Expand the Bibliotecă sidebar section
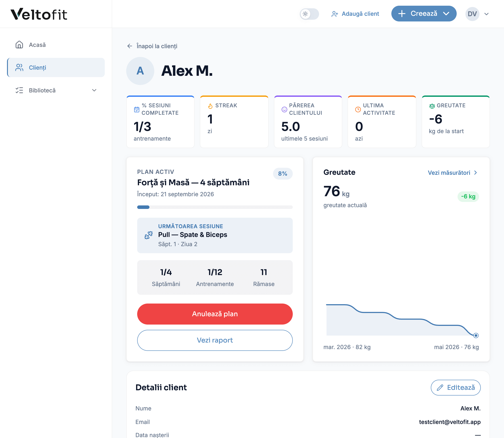This screenshot has width=504, height=438. pos(94,90)
